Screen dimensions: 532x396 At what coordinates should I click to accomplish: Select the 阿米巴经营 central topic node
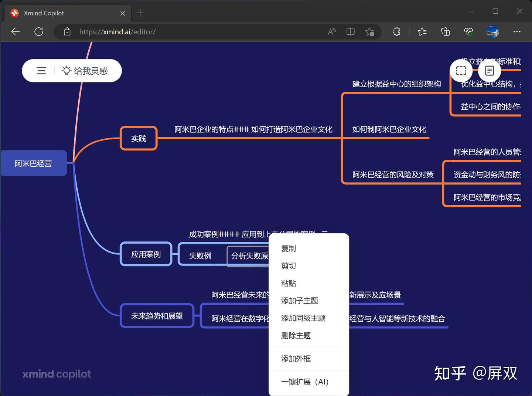coord(33,163)
